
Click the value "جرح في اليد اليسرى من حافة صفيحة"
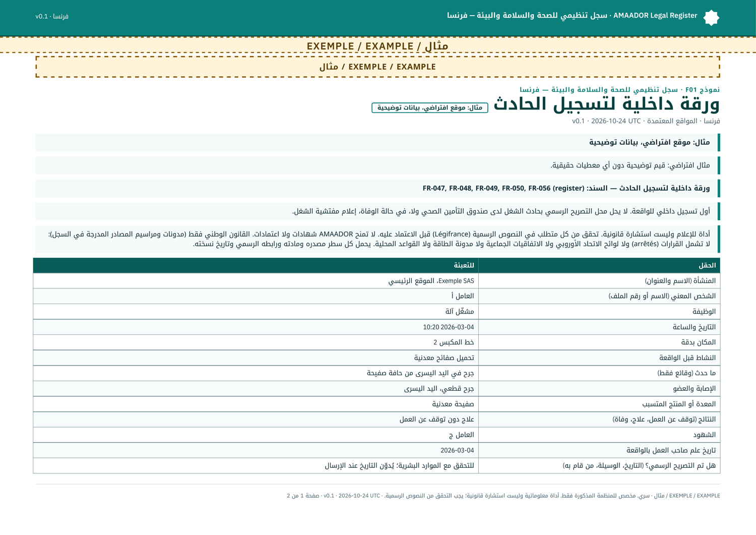point(420,373)
